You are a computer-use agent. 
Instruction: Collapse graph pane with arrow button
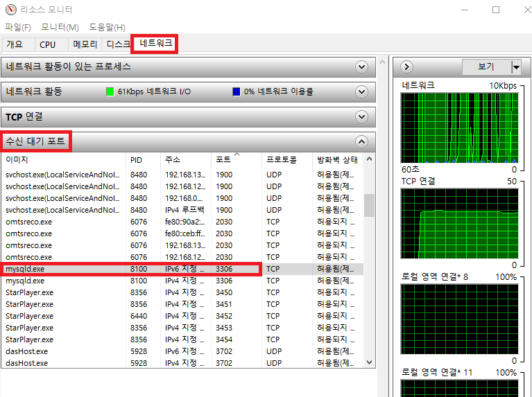click(406, 67)
